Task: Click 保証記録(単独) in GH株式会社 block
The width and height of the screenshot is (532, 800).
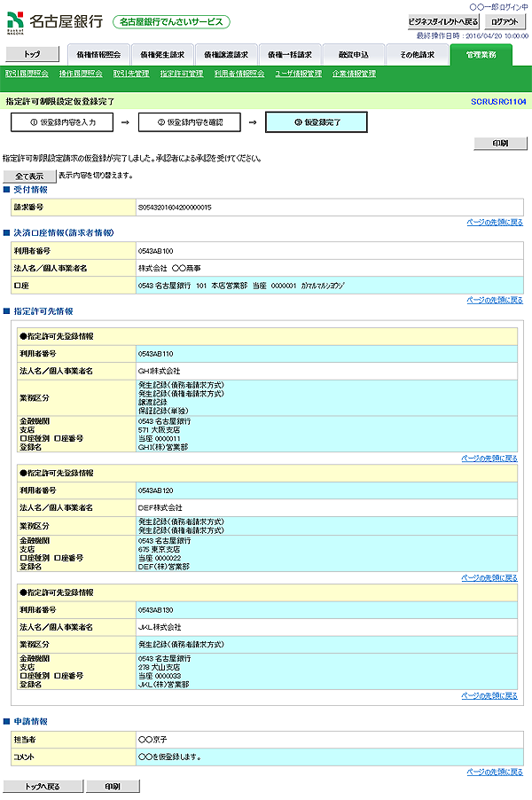Action: click(163, 411)
